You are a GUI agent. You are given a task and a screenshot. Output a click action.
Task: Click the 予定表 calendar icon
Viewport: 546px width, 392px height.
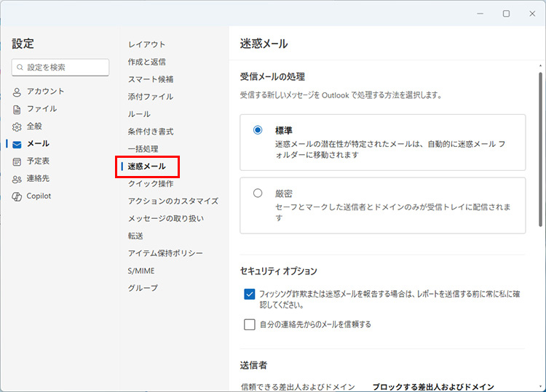[x=17, y=161]
